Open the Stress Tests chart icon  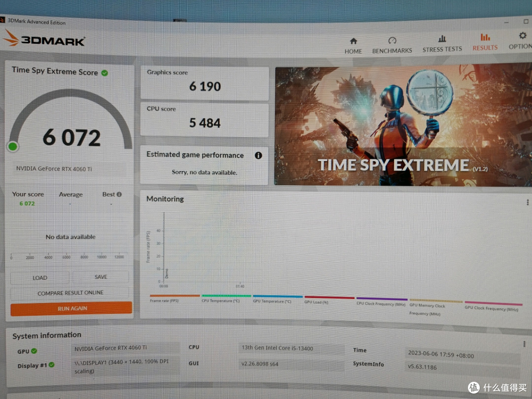[x=442, y=39]
